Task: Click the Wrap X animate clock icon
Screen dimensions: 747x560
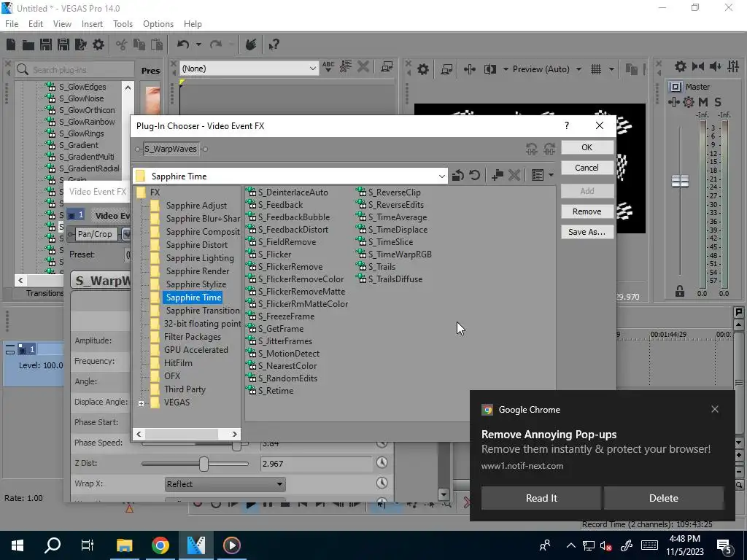Action: [x=382, y=483]
